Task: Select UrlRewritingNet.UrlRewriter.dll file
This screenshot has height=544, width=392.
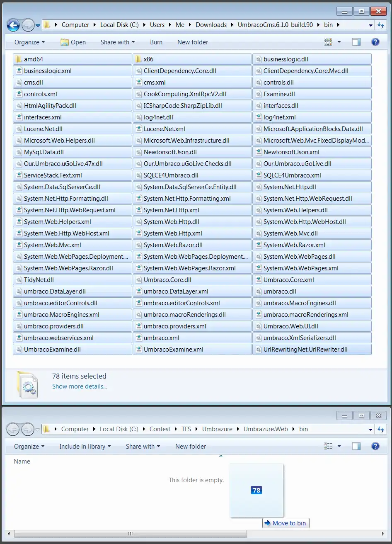Action: point(312,350)
